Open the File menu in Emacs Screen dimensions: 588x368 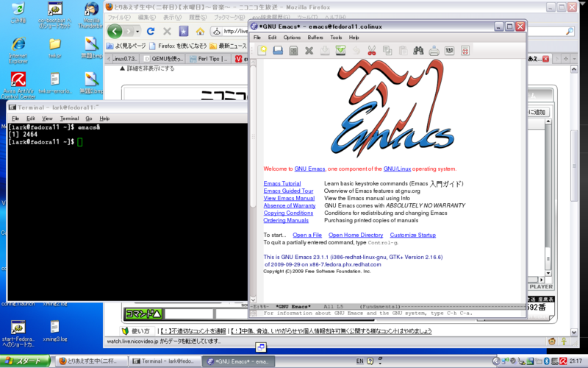pos(257,38)
